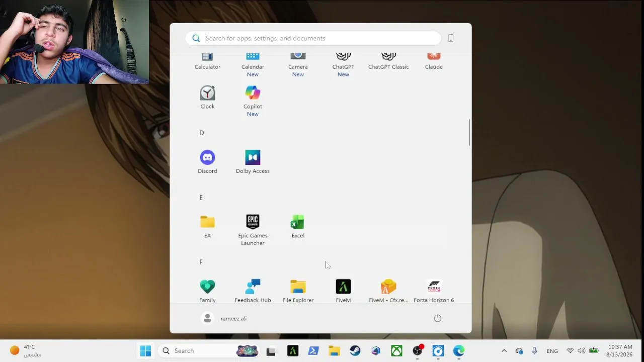
Task: Focus the Start menu search box
Action: point(313,38)
